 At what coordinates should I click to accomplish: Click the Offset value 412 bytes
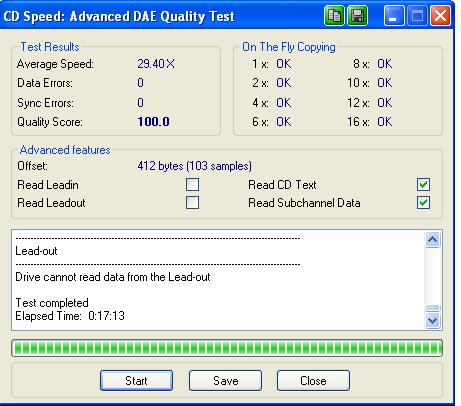pyautogui.click(x=194, y=166)
